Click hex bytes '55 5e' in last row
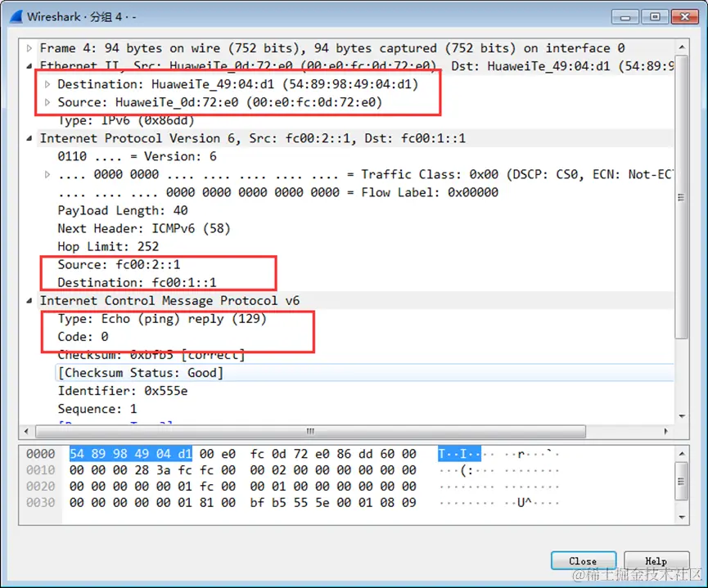Screen dimensions: 708x588 click(x=312, y=503)
